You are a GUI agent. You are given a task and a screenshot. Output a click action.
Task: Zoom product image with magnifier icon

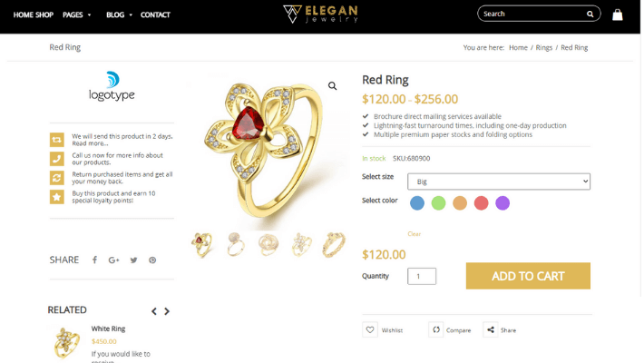333,86
